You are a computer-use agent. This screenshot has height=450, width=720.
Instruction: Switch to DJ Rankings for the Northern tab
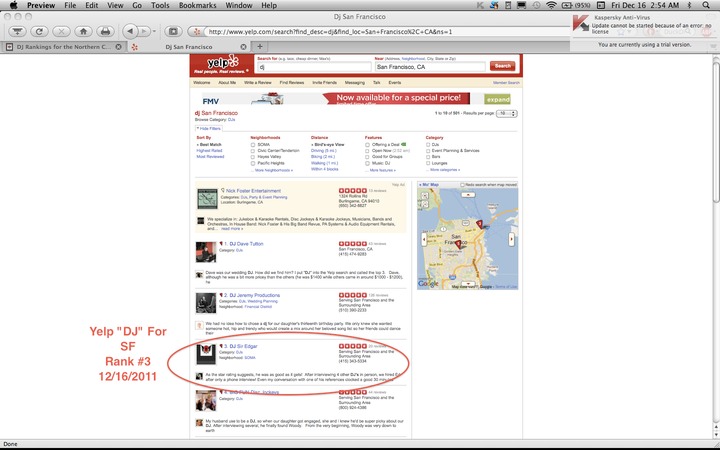[63, 47]
